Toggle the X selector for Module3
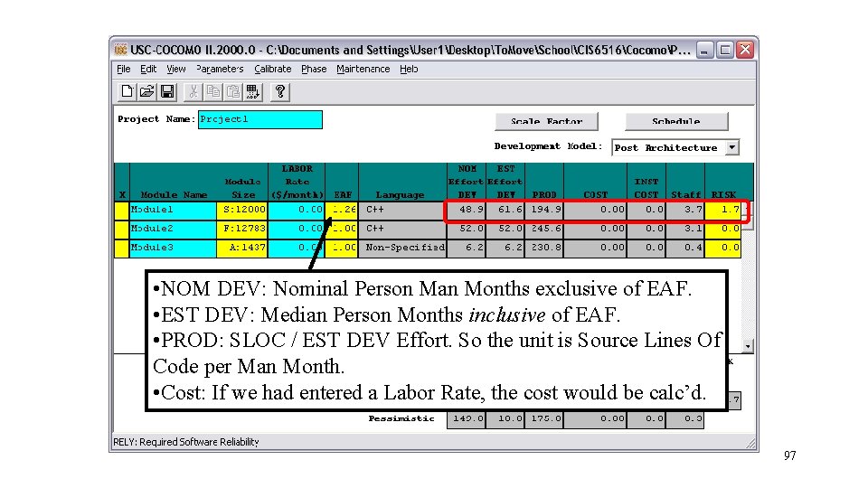The image size is (868, 488). (x=121, y=248)
